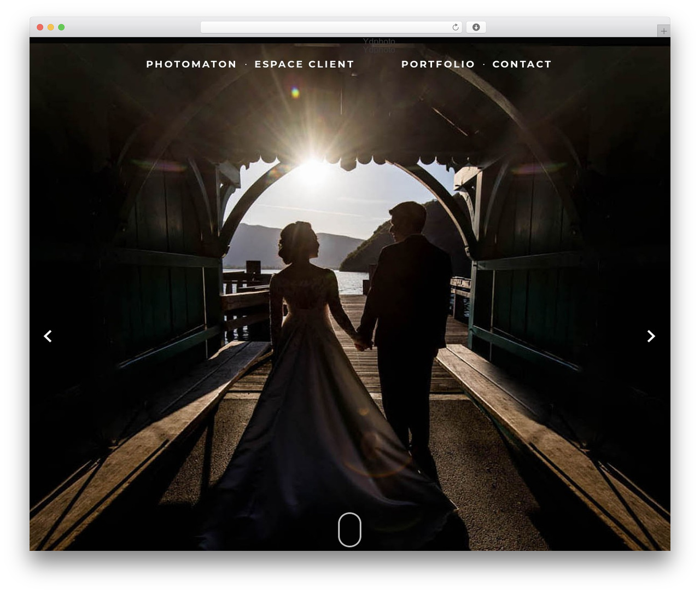Screen dimensions: 700x593
Task: Show previous slide with left arrow
Action: pos(48,336)
